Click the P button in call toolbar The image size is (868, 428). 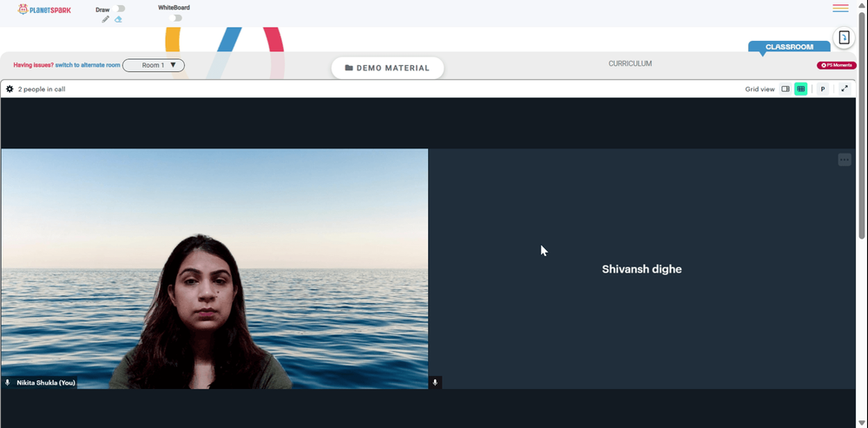click(x=823, y=89)
